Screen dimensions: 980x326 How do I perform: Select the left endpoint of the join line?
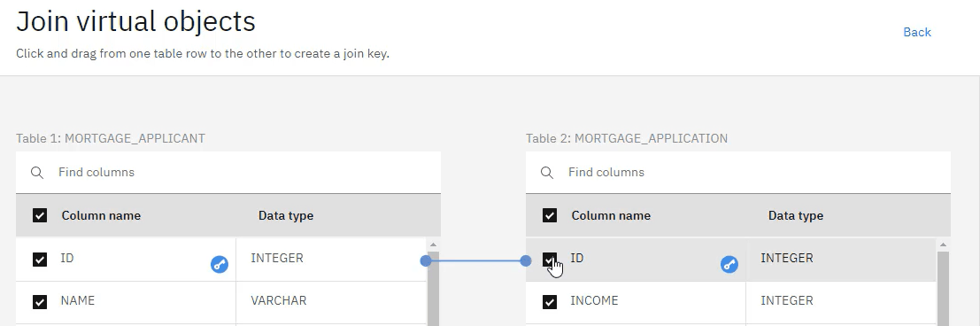[426, 260]
